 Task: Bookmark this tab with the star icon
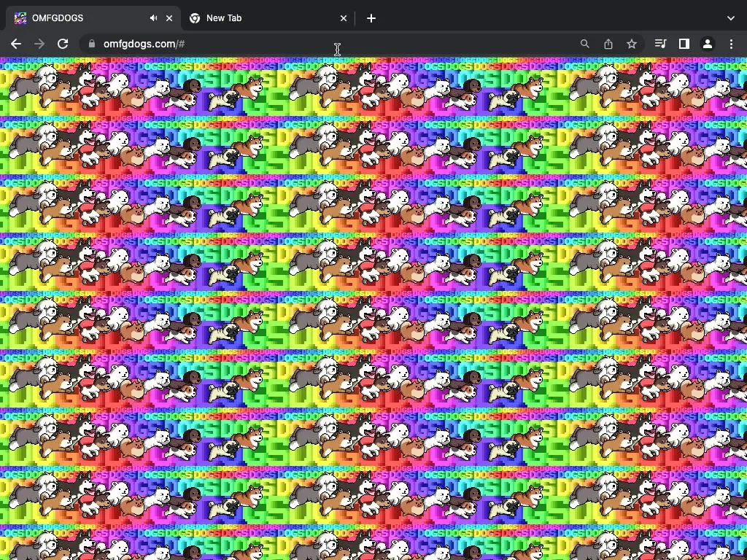pyautogui.click(x=632, y=44)
